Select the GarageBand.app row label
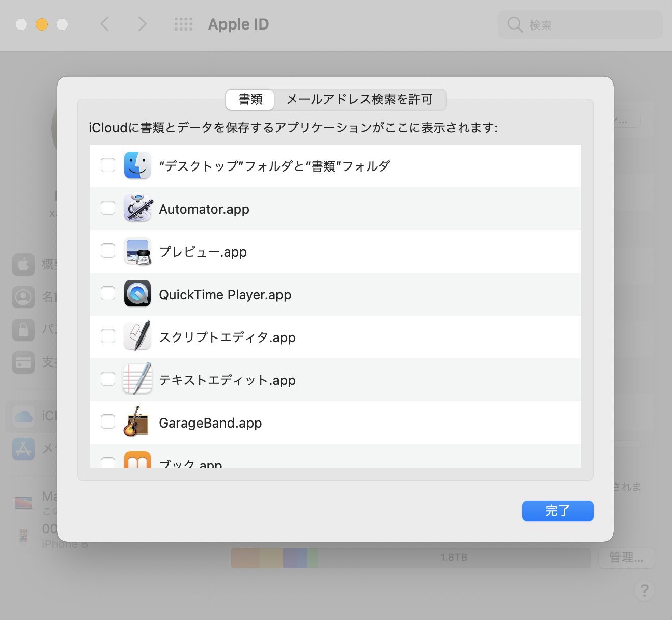672x620 pixels. (x=210, y=423)
